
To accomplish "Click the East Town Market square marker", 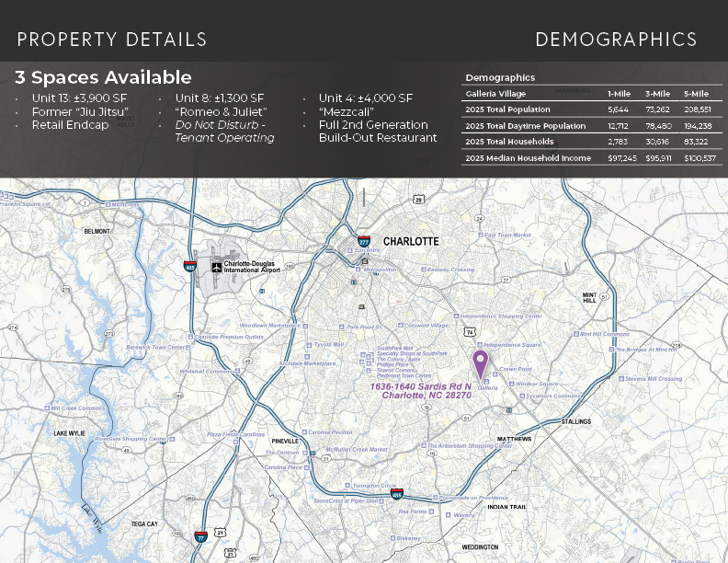I will tap(481, 236).
